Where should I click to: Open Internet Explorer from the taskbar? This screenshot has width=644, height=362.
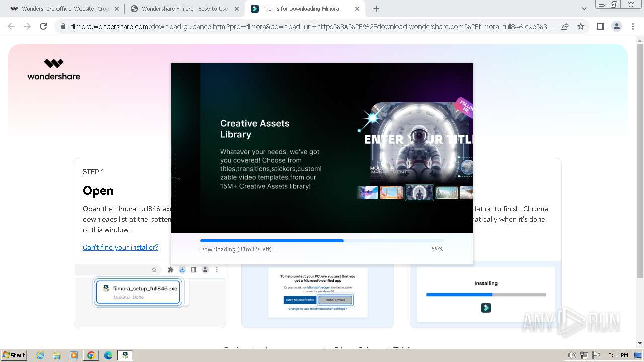(x=40, y=355)
